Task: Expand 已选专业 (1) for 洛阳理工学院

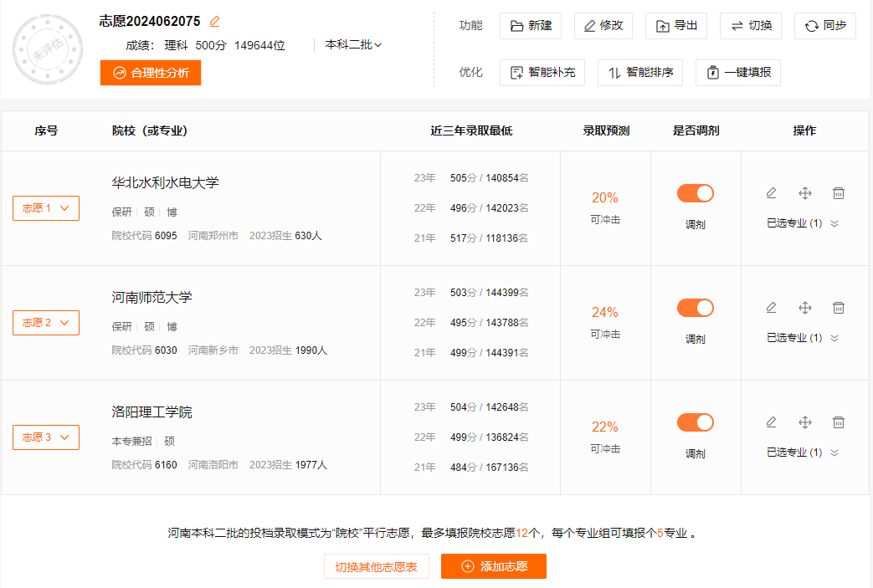Action: [803, 453]
